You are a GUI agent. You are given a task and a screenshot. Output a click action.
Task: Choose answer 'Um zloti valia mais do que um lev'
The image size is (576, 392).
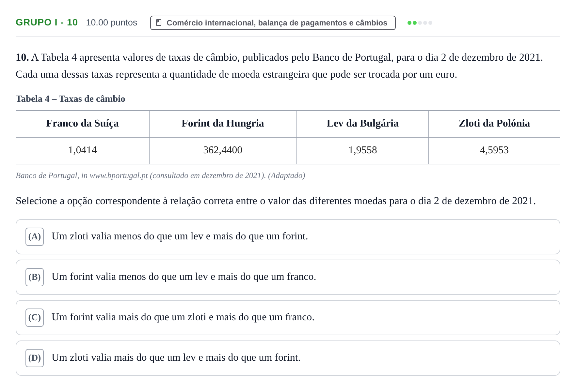click(x=288, y=358)
